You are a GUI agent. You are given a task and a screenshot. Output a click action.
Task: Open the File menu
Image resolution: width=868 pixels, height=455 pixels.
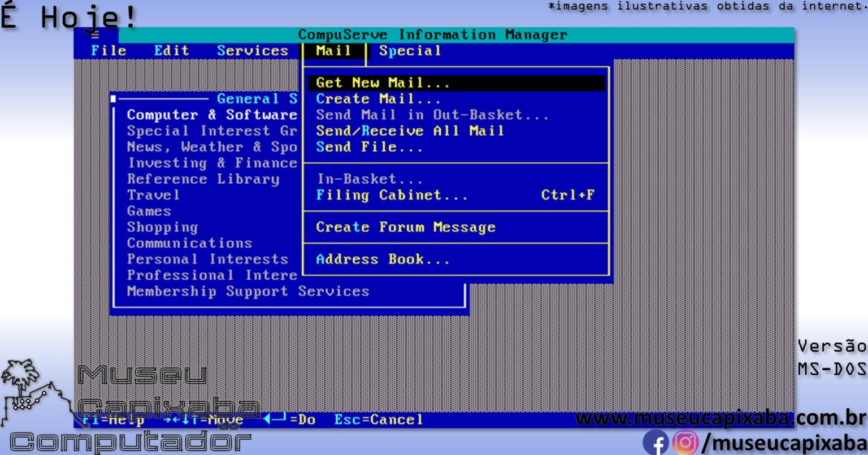click(x=108, y=50)
